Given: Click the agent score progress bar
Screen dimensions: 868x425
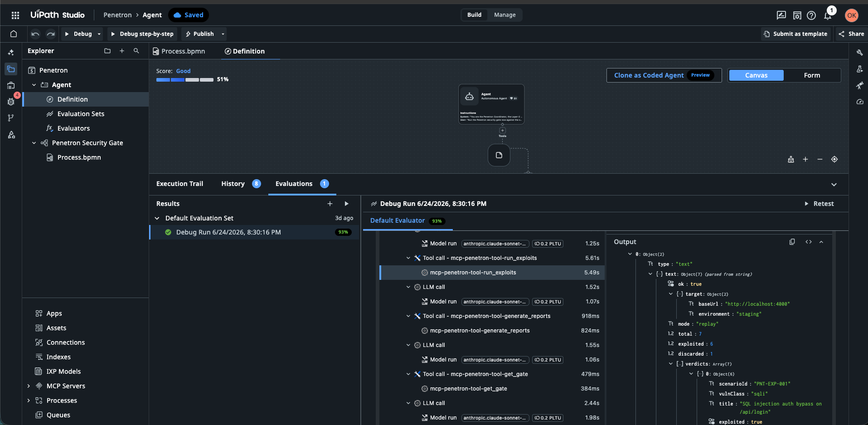Looking at the screenshot, I should click(185, 80).
